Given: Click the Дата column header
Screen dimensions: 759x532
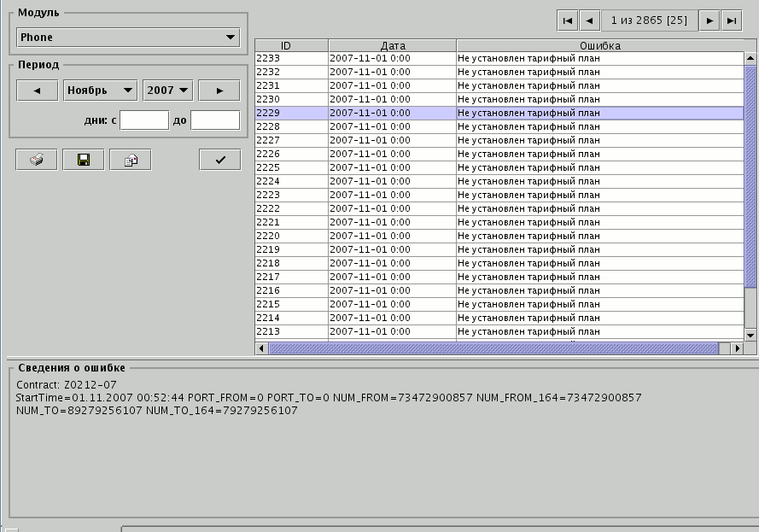Looking at the screenshot, I should [392, 45].
